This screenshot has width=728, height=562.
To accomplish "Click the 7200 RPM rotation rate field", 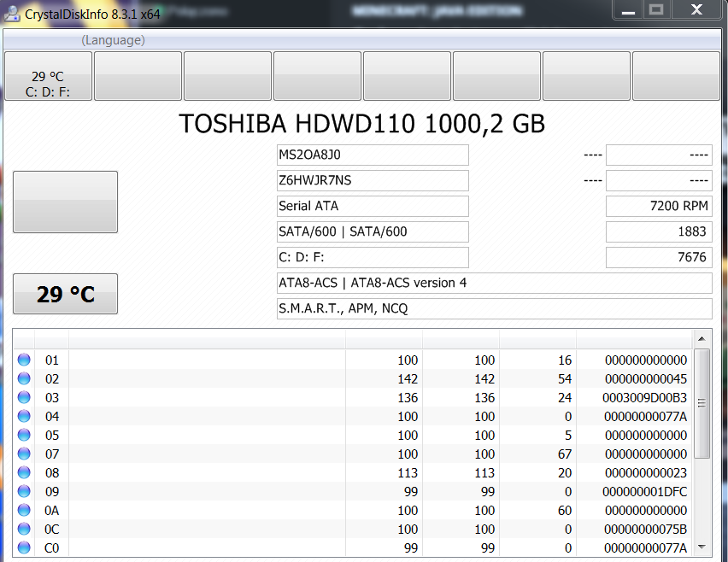I will [x=659, y=206].
